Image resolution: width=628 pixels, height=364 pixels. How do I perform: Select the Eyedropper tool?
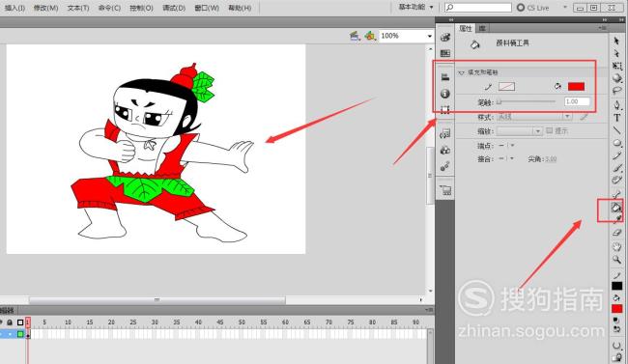pyautogui.click(x=617, y=218)
